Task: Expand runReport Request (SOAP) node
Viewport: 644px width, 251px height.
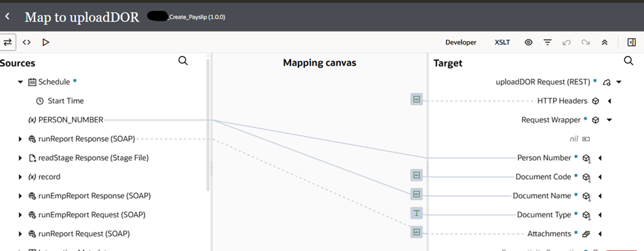Action: pos(20,234)
